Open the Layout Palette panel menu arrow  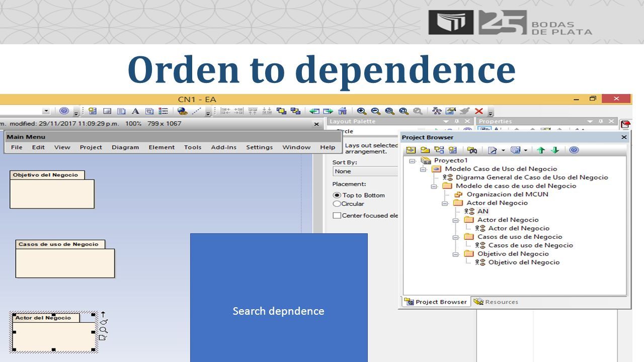point(446,121)
